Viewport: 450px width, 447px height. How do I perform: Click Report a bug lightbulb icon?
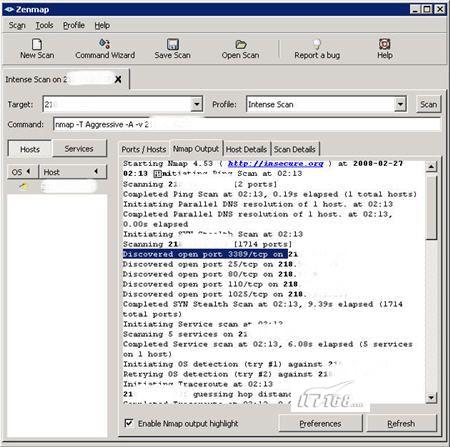317,44
